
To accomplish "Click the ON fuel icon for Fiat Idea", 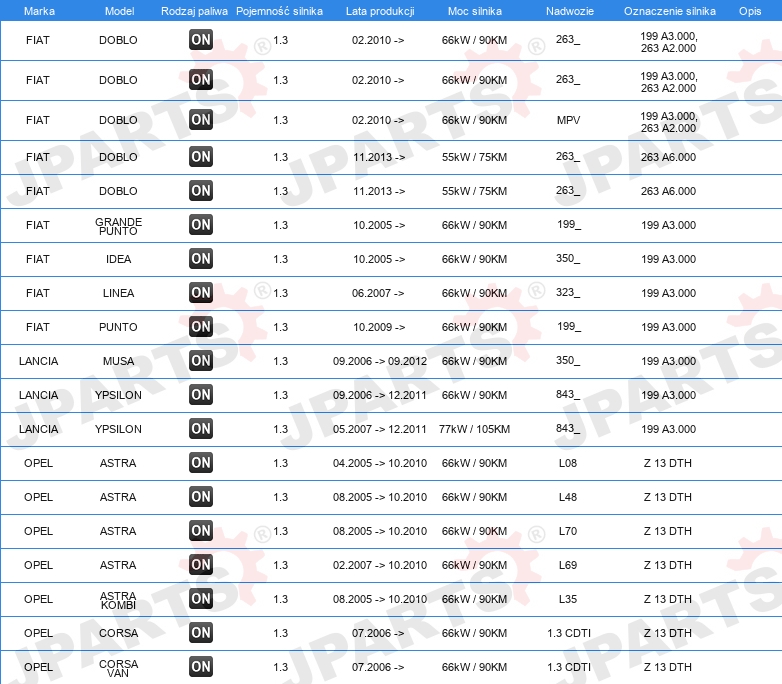I will click(201, 258).
